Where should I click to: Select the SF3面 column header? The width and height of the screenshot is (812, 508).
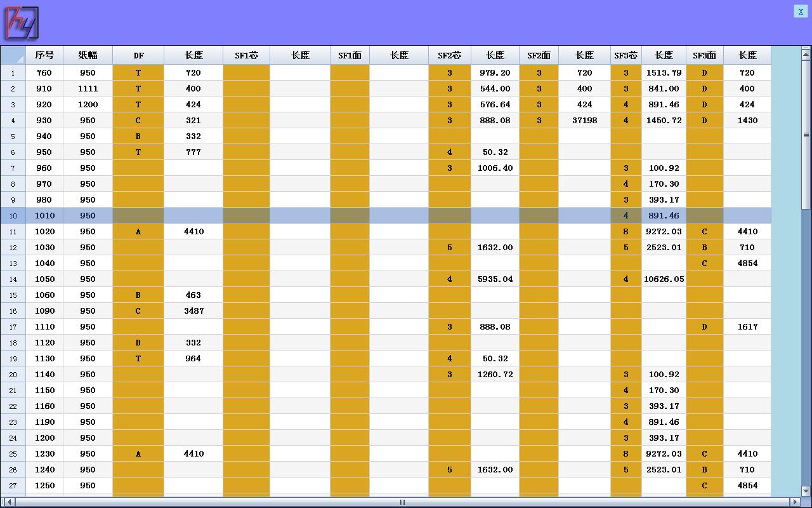(704, 55)
